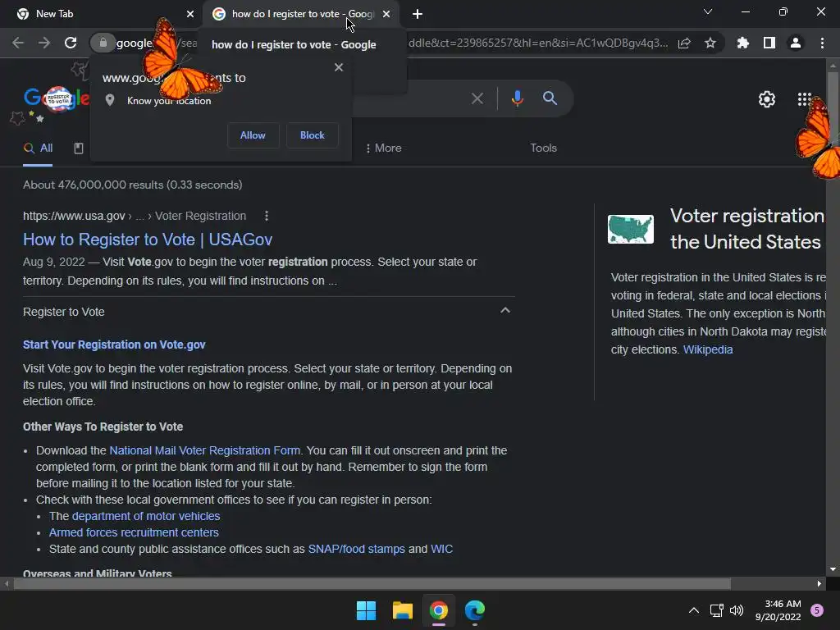Block Google location access
Viewport: 840px width, 630px height.
point(313,135)
